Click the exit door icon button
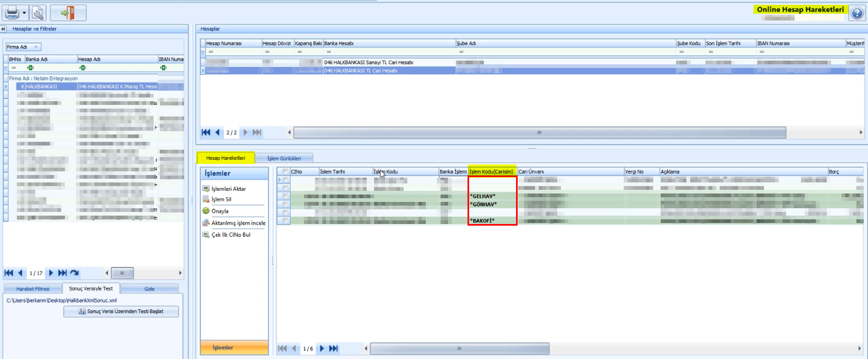Viewport: 868px width, 359px height. tap(68, 13)
